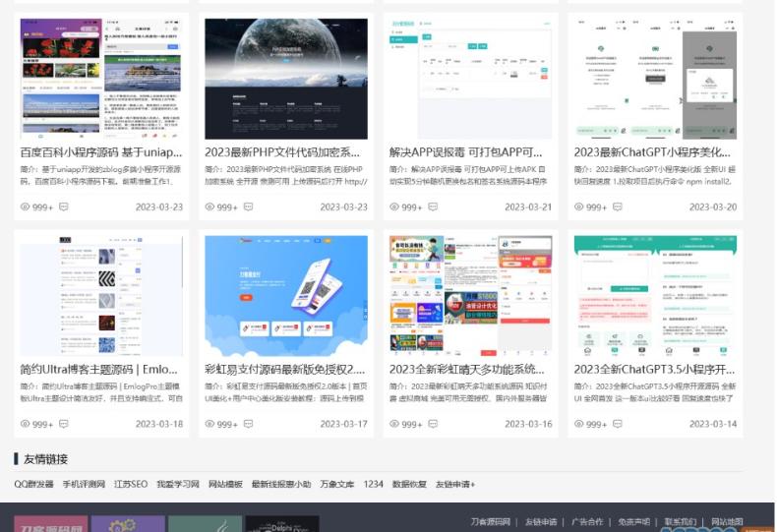Visit the 江苏SEO friend link

tap(131, 485)
